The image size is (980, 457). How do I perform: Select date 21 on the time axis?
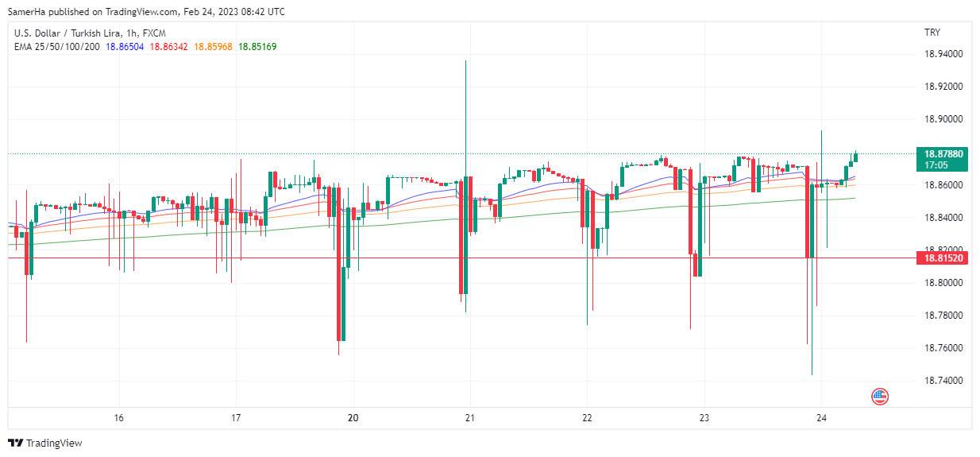470,418
